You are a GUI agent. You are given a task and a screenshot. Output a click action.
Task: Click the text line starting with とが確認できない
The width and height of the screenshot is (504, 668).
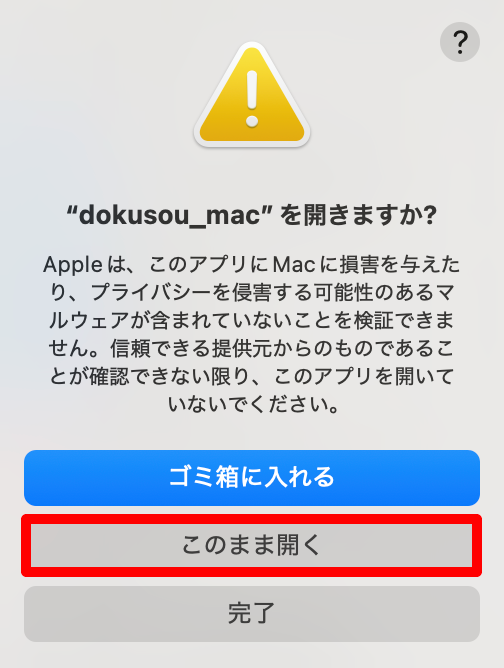coord(252,377)
